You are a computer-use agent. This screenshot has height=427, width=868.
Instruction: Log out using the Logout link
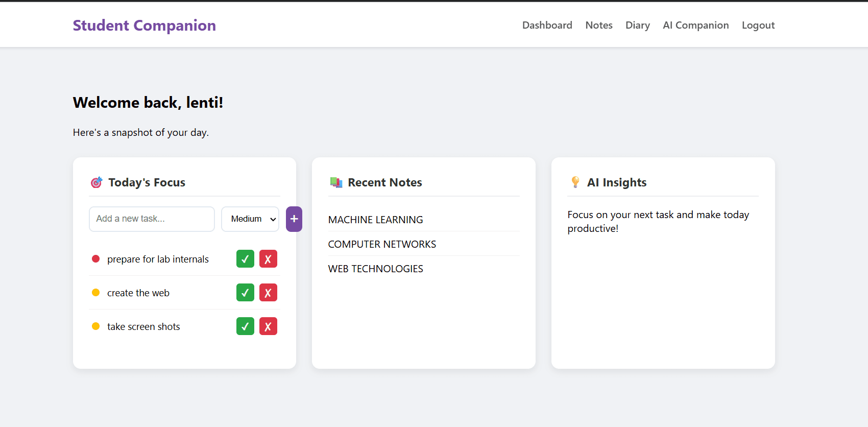point(758,26)
